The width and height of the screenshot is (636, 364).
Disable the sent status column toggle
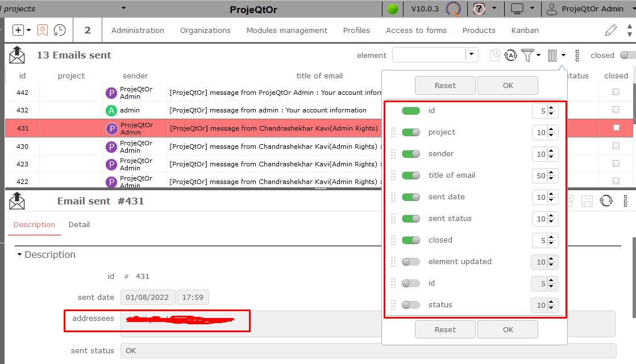(x=411, y=219)
